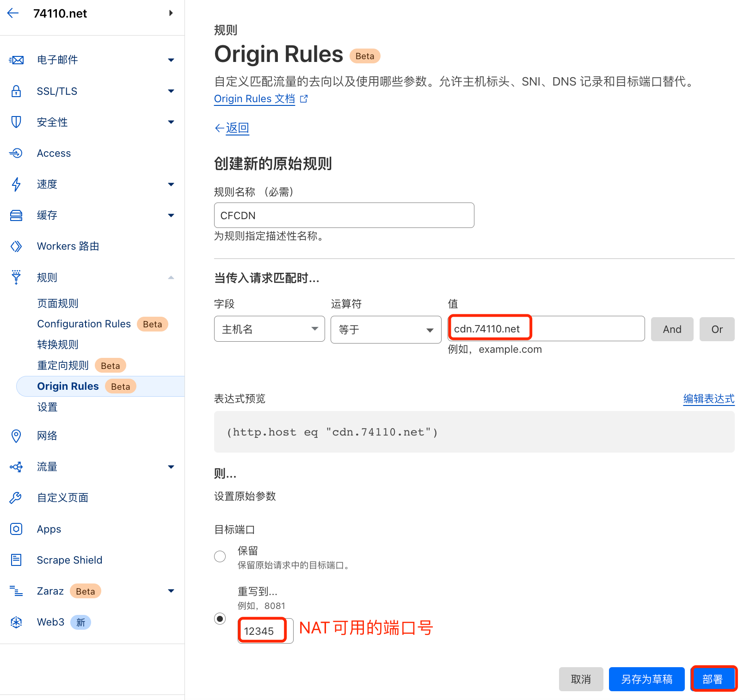The width and height of the screenshot is (750, 700).
Task: Open the 编辑表达式 link
Action: click(708, 399)
